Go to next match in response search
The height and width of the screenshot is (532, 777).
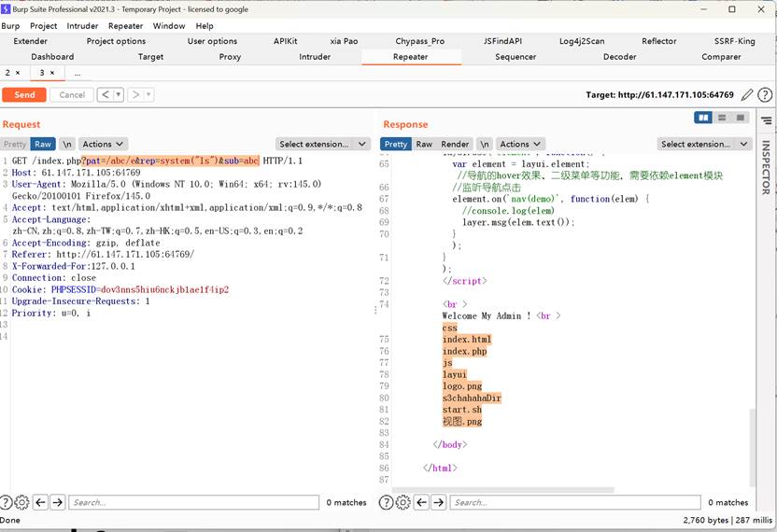(439, 502)
